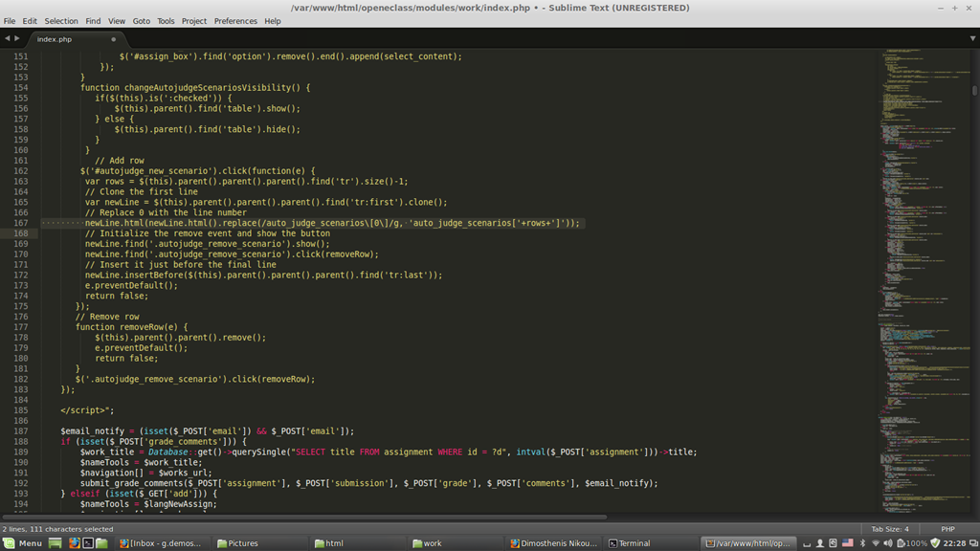
Task: Open the Edit menu
Action: [x=30, y=21]
